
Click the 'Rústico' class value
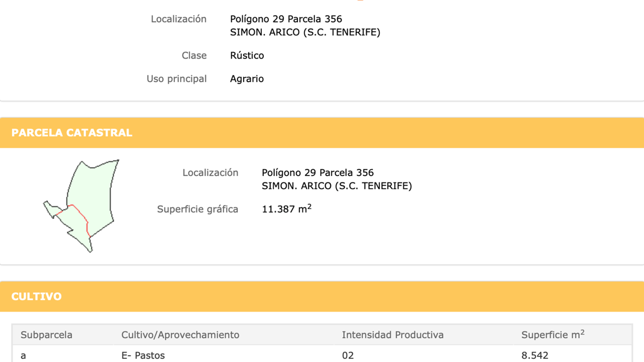[247, 55]
